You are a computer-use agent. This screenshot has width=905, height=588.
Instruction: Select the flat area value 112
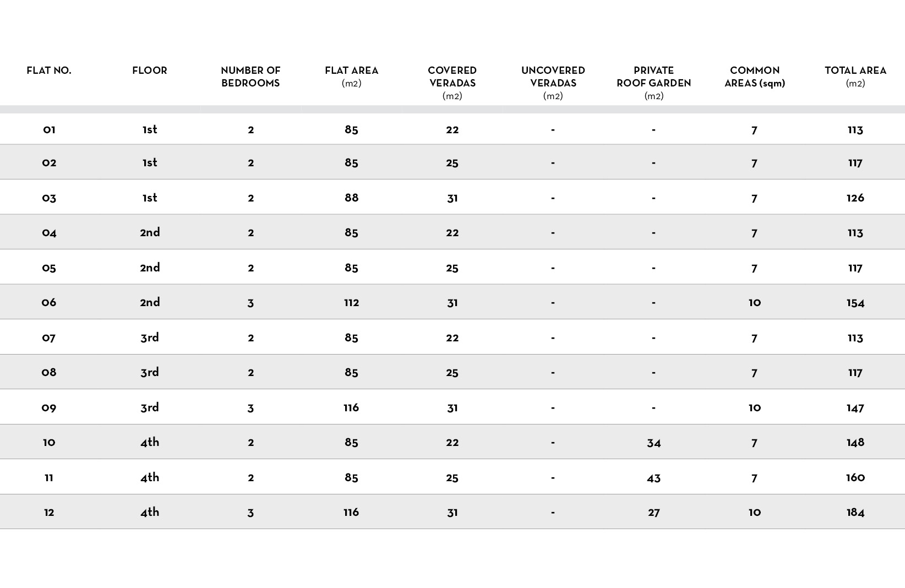(x=351, y=302)
